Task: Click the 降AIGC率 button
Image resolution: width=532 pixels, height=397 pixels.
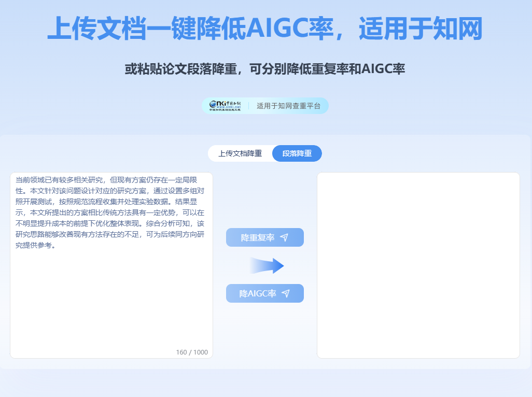Action: pos(264,293)
